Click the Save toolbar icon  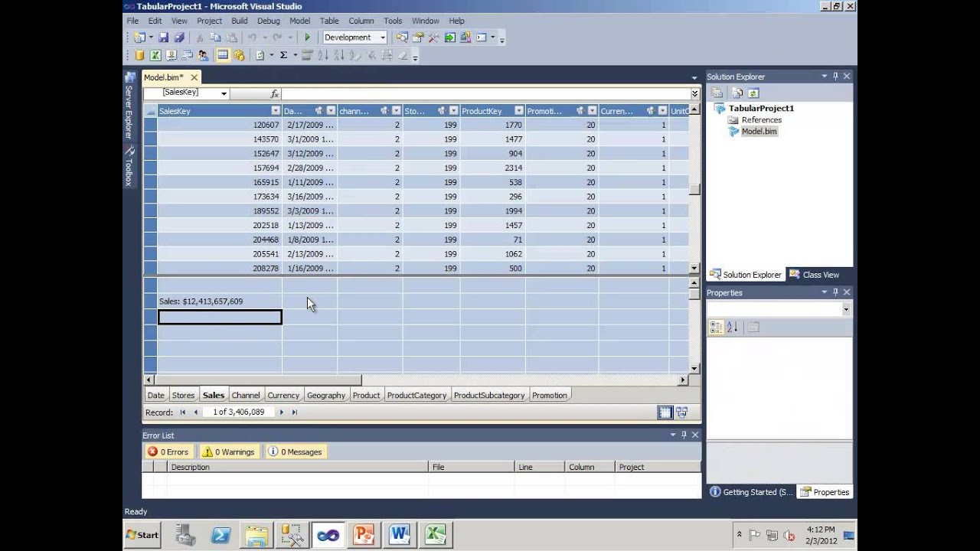pyautogui.click(x=163, y=37)
